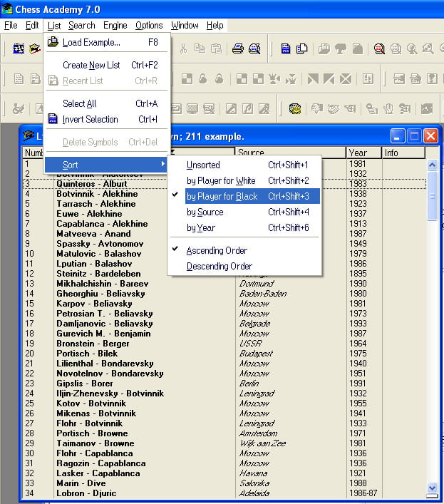Image resolution: width=444 pixels, height=504 pixels.
Task: Click year cell 1986-87
Action: [363, 493]
